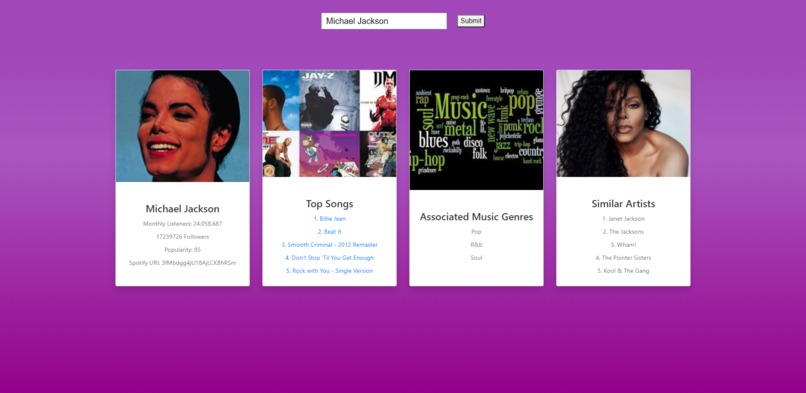Click the Submit button

(x=471, y=21)
